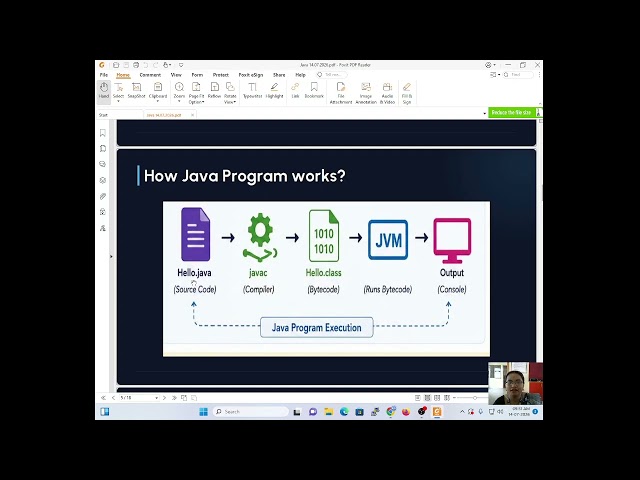Click the green Reduce the file size button

511,113
